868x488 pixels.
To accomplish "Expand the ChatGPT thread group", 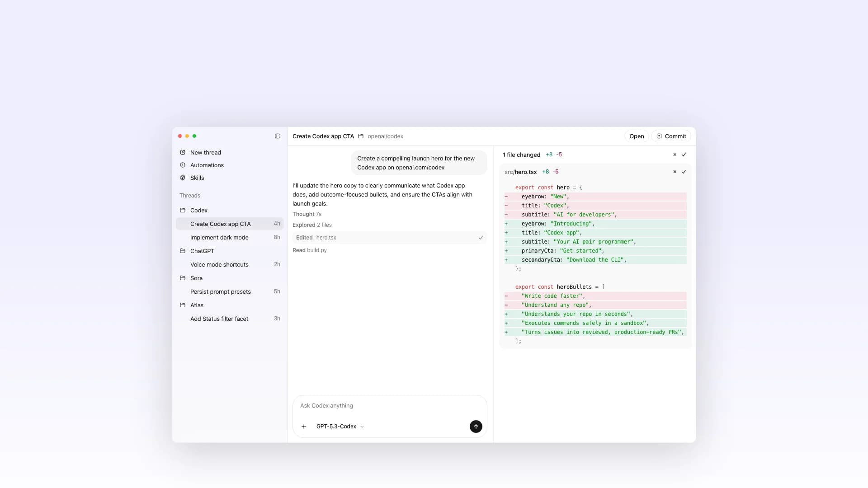I will coord(202,251).
